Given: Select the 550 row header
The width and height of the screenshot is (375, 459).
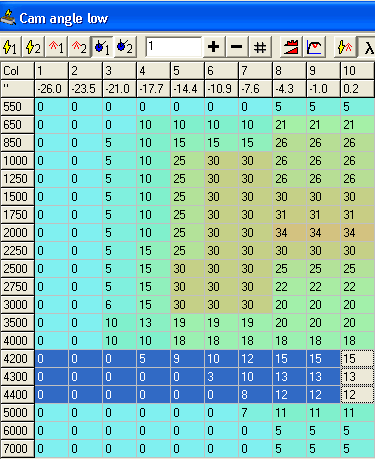Looking at the screenshot, I should [17, 107].
